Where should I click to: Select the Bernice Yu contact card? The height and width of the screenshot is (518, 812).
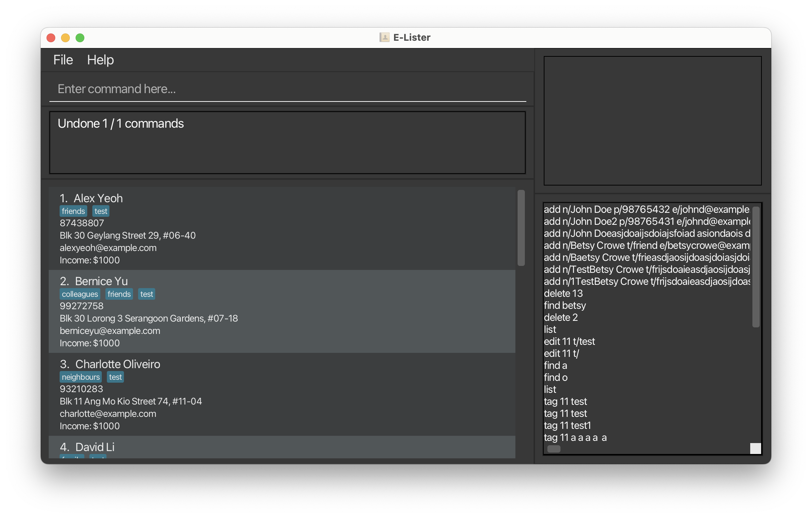(x=282, y=311)
